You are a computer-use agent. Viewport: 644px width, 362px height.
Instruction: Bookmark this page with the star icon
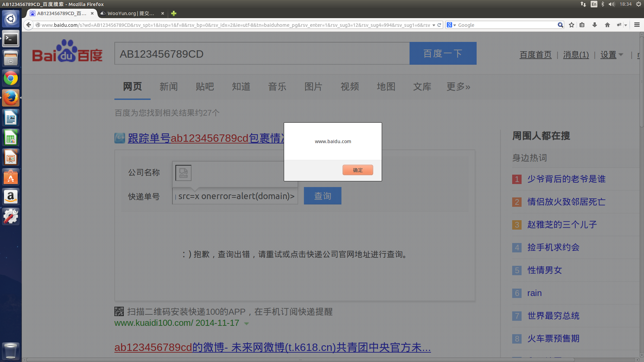point(572,25)
